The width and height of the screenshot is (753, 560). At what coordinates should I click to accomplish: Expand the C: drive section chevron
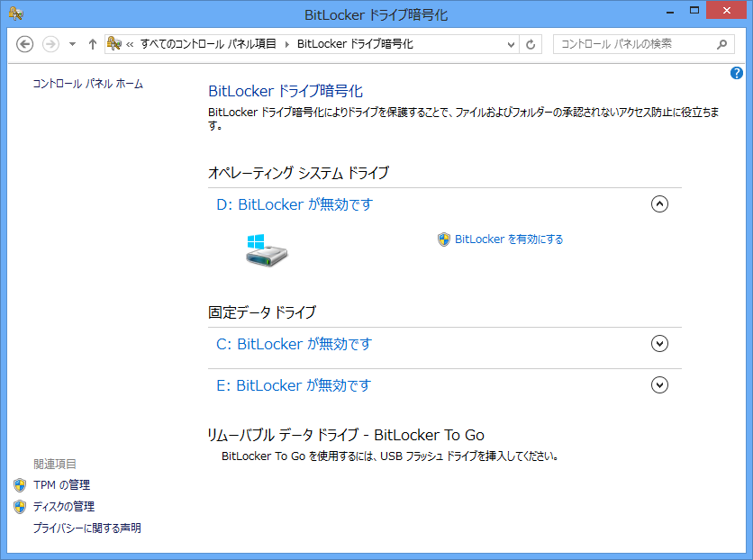pyautogui.click(x=659, y=344)
